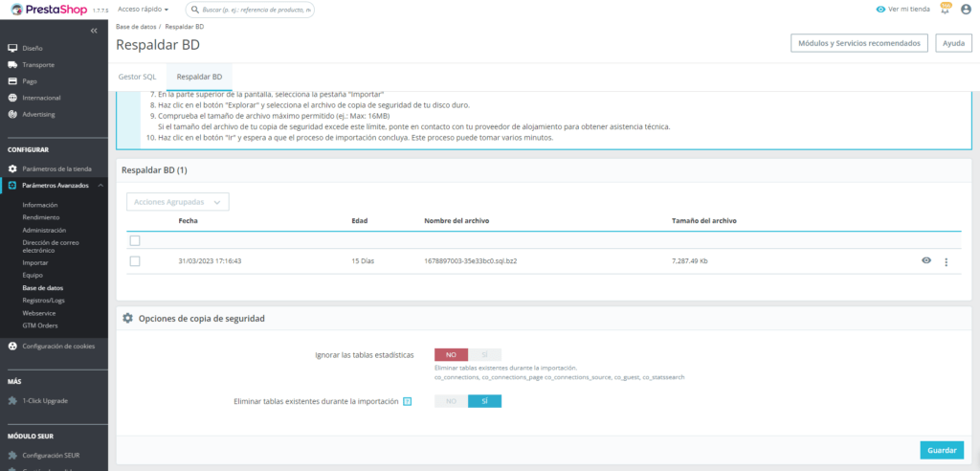Set Eliminar tablas existentes to NO
980x471 pixels.
[x=452, y=401]
